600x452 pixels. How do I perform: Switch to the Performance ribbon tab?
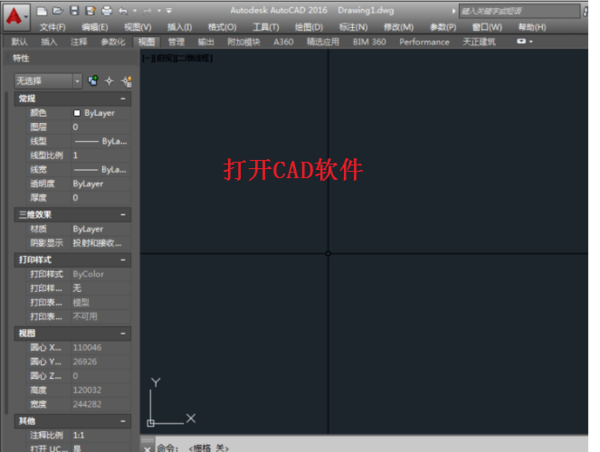tap(424, 42)
